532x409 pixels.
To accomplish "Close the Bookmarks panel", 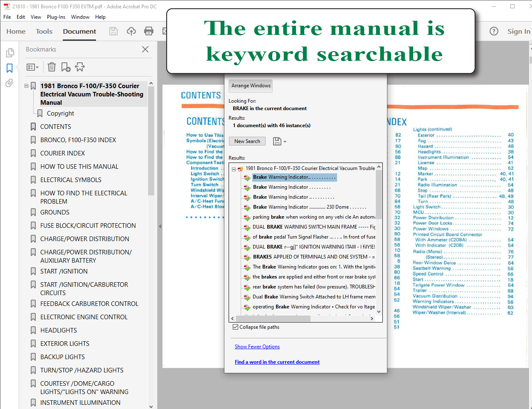I will pos(145,49).
